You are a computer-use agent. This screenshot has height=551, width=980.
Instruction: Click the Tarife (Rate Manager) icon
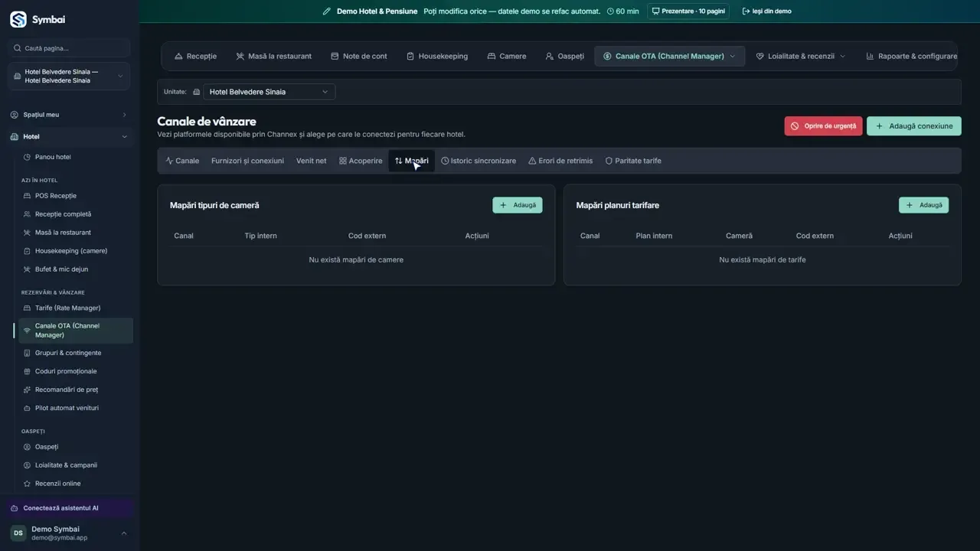28,308
